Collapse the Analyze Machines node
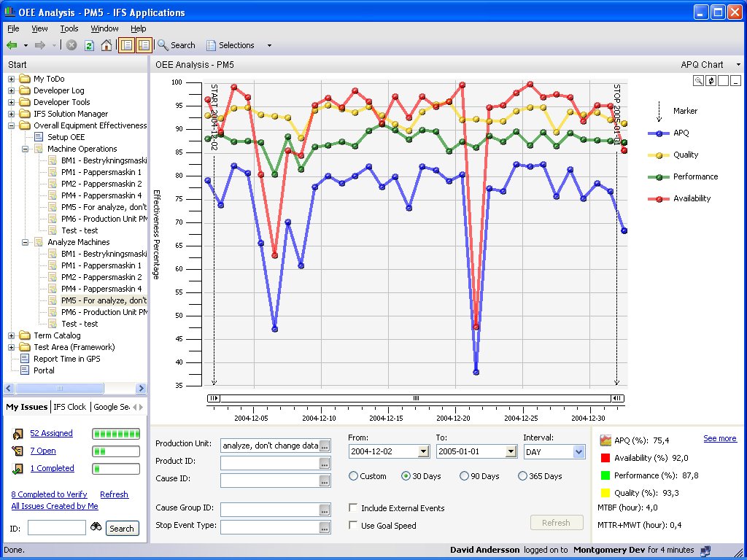 tap(26, 242)
